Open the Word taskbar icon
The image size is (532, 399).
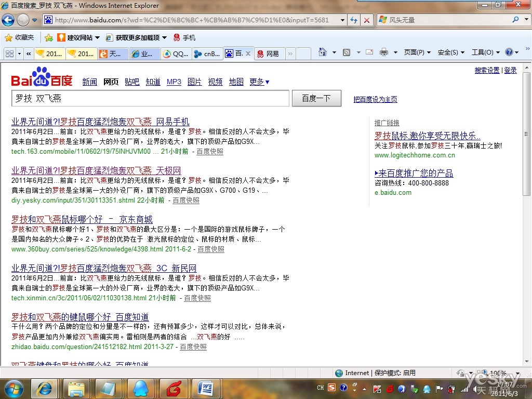[x=205, y=389]
